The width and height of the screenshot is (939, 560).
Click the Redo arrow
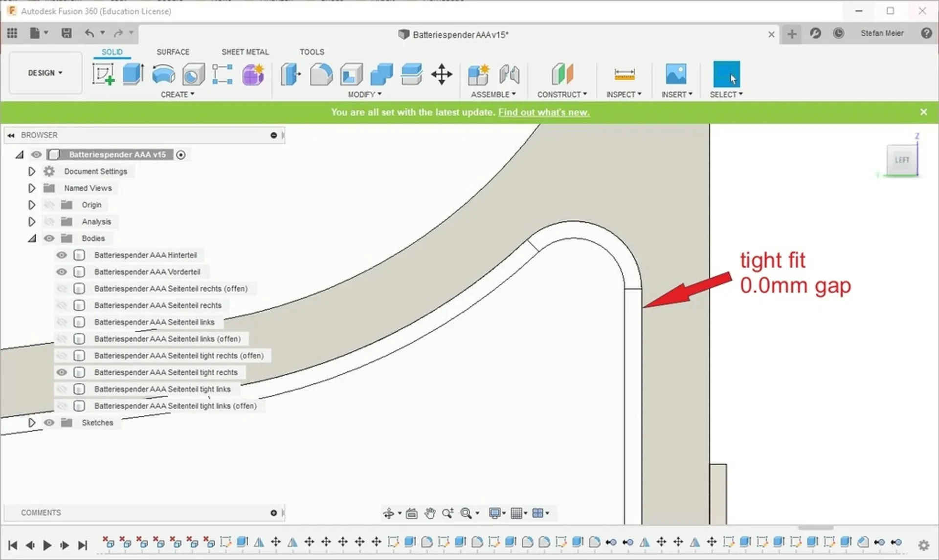pyautogui.click(x=118, y=33)
